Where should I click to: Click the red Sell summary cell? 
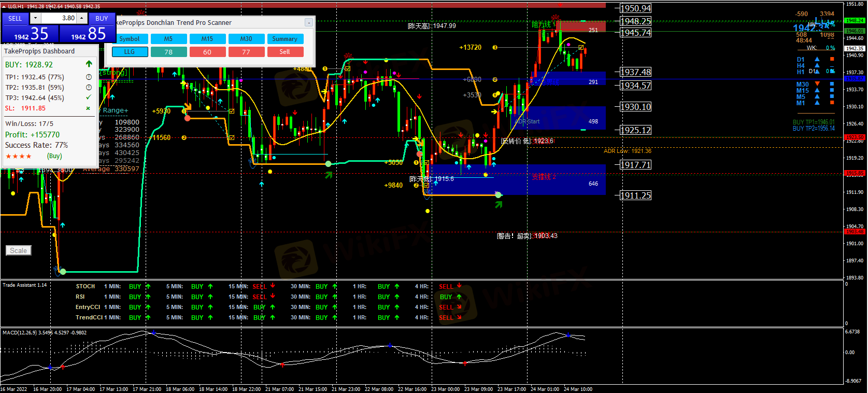tap(284, 52)
